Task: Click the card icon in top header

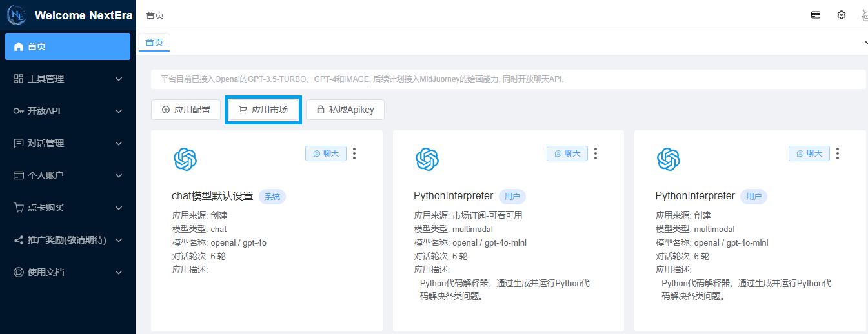Action: click(x=816, y=15)
